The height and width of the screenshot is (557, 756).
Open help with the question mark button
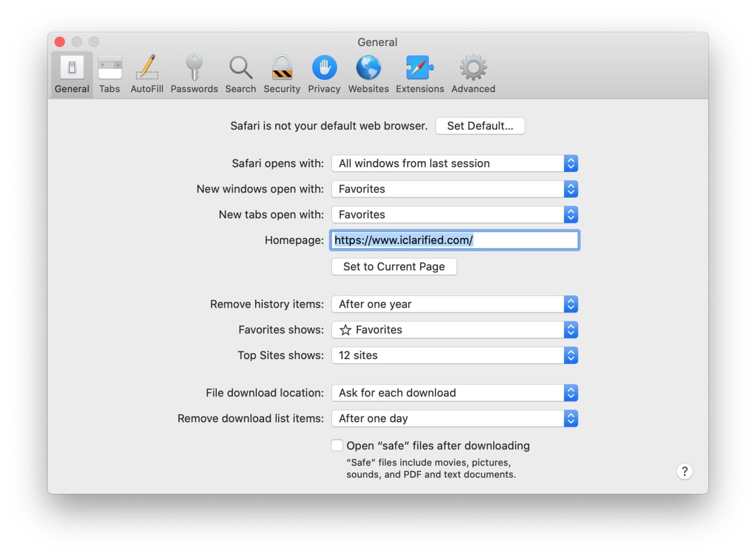(684, 471)
